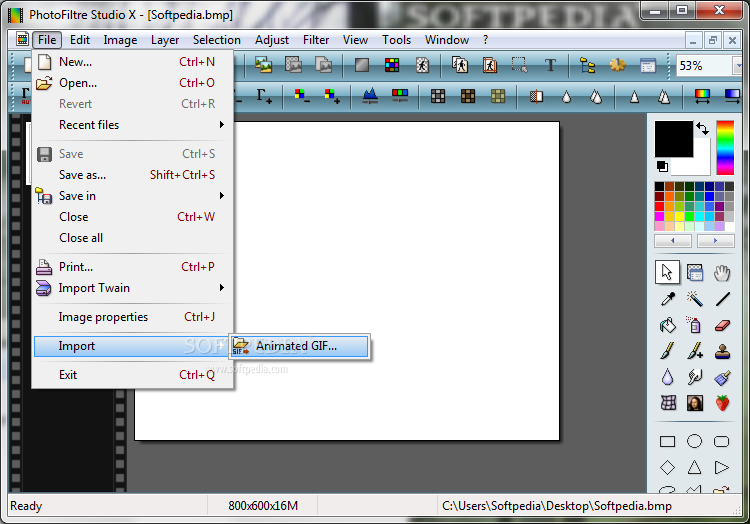Select the Spray can tool
Viewport: 750px width, 524px height.
(x=695, y=325)
